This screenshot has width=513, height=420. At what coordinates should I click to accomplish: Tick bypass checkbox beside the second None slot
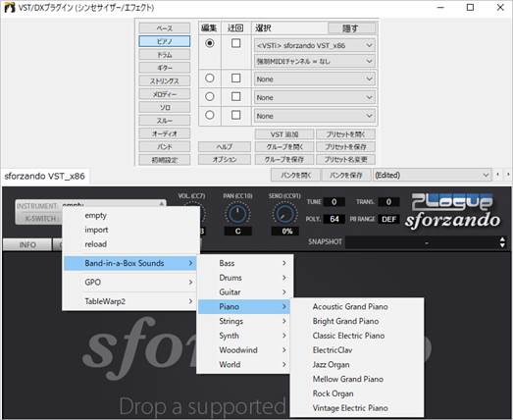click(x=235, y=96)
